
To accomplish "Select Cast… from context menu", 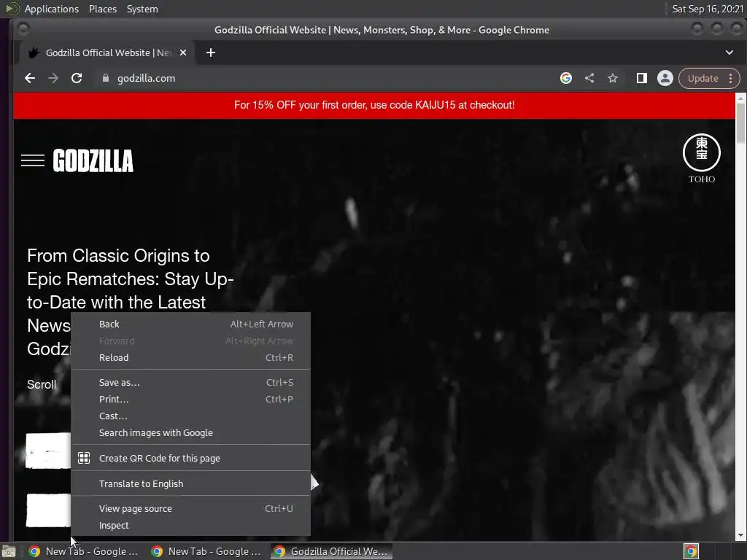I will pyautogui.click(x=190, y=416).
